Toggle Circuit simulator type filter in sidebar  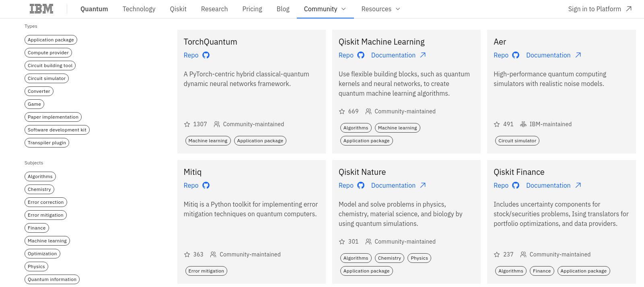point(47,78)
